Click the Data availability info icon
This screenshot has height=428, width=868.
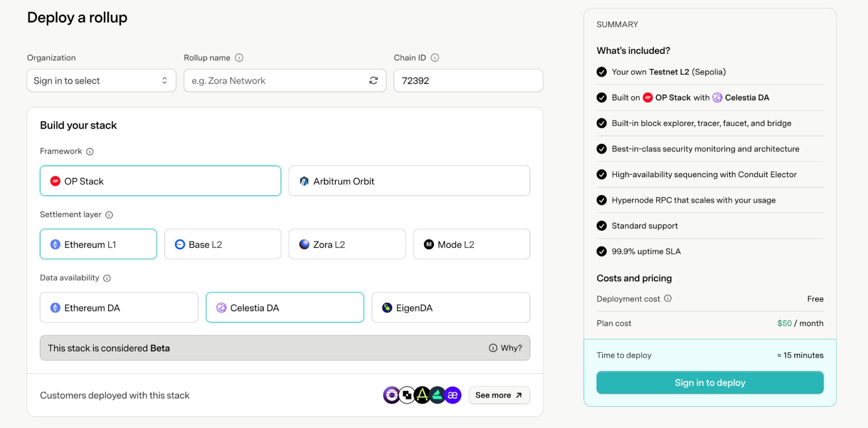(x=107, y=278)
